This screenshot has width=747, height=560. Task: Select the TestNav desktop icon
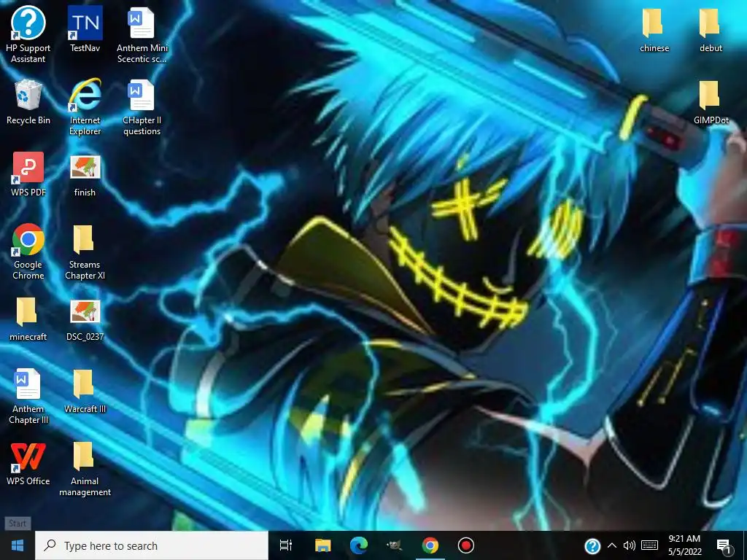(x=85, y=28)
